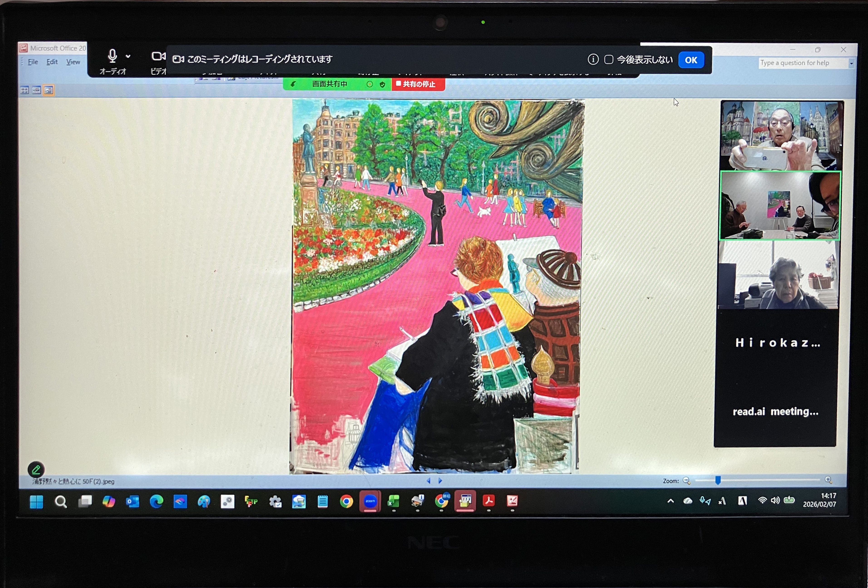The width and height of the screenshot is (868, 588).
Task: Open the File menu
Action: (33, 62)
